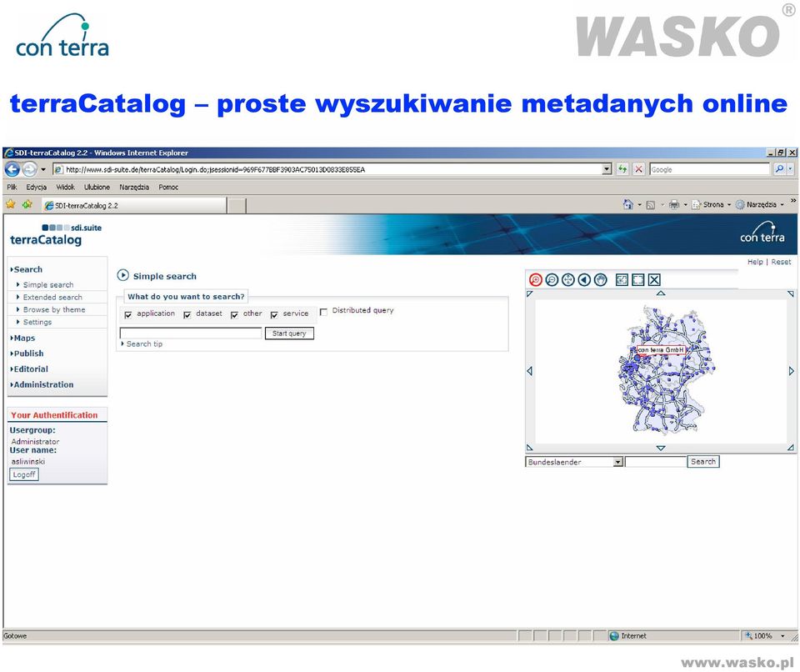Toggle the application checkbox
Viewport: 800px width, 672px height.
tap(128, 314)
